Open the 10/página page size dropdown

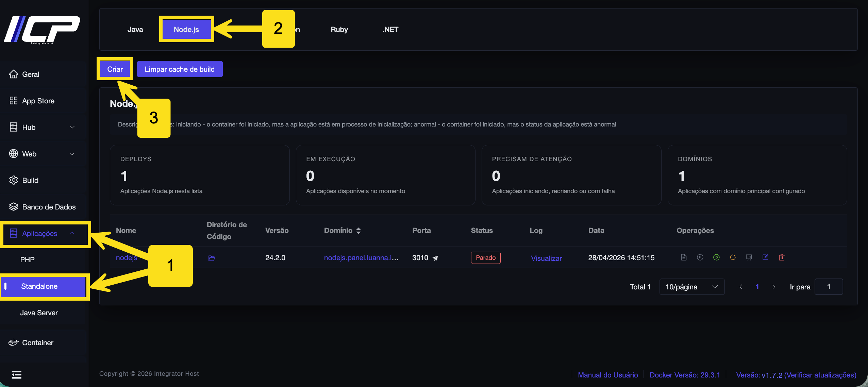point(692,287)
